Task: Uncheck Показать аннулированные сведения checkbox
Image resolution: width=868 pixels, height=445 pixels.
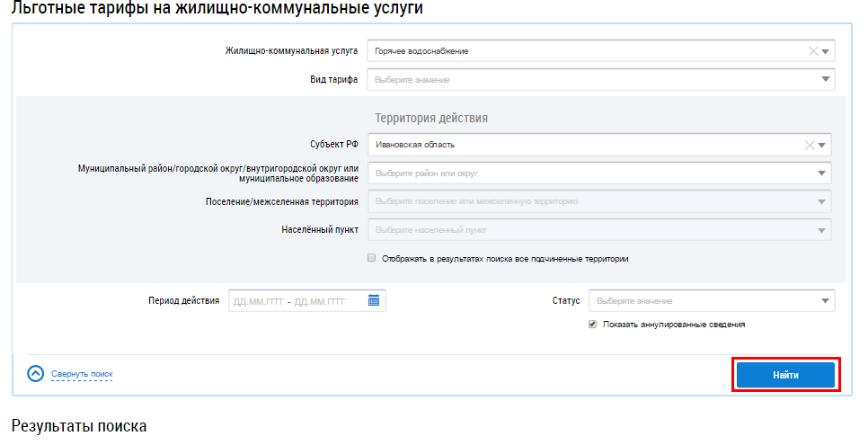Action: pyautogui.click(x=592, y=325)
